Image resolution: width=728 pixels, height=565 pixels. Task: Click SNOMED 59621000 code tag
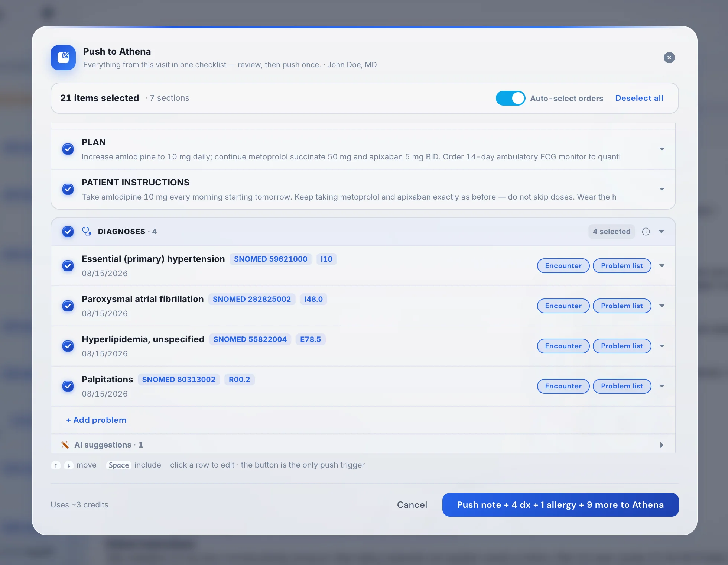point(270,259)
